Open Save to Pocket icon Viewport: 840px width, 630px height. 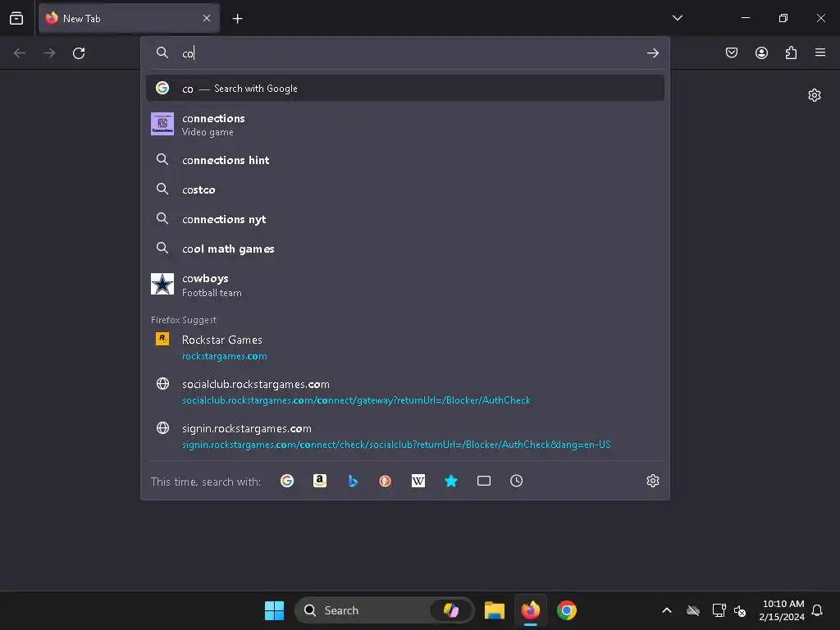coord(732,52)
